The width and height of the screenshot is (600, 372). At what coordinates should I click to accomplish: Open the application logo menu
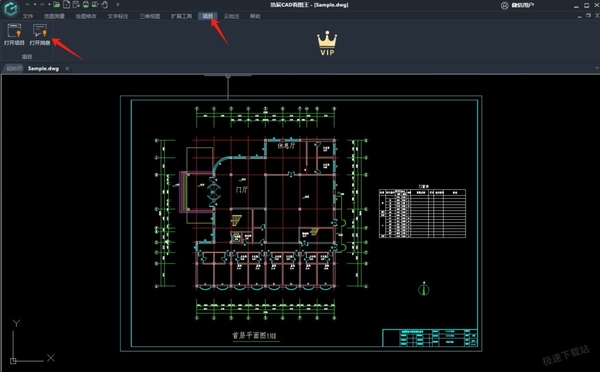[11, 9]
